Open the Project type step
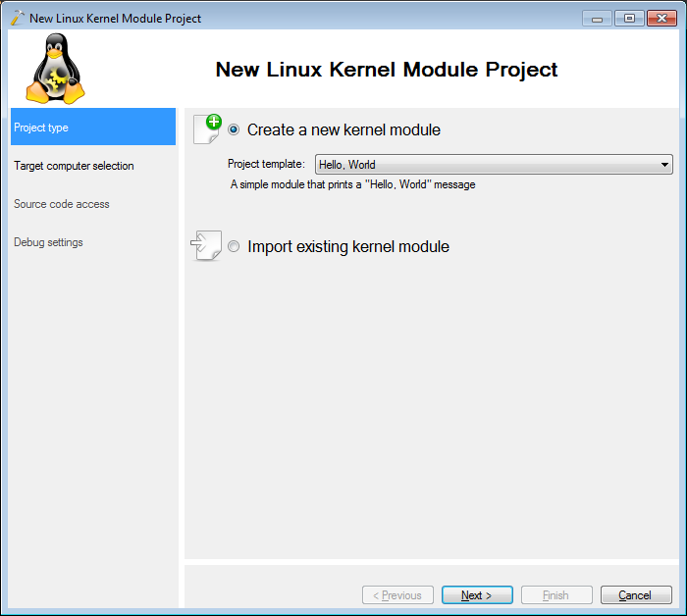Viewport: 687px width, 616px height. pos(93,127)
